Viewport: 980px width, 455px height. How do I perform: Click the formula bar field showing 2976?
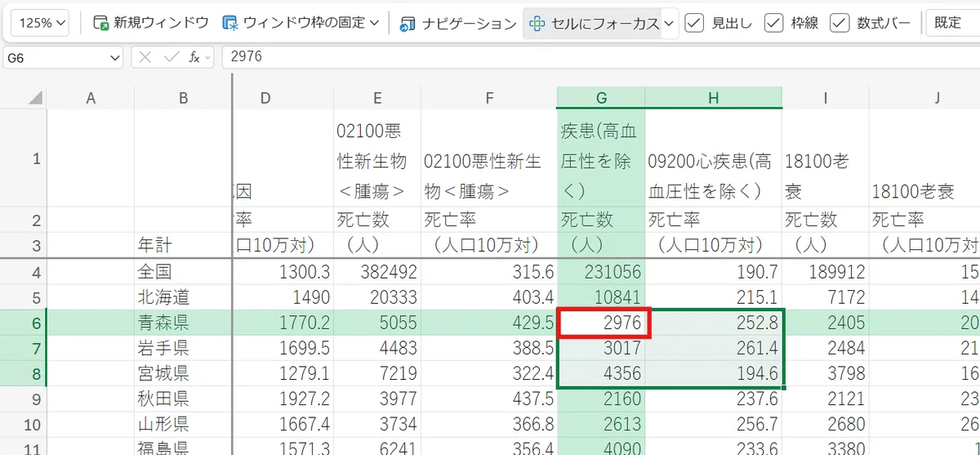(600, 57)
